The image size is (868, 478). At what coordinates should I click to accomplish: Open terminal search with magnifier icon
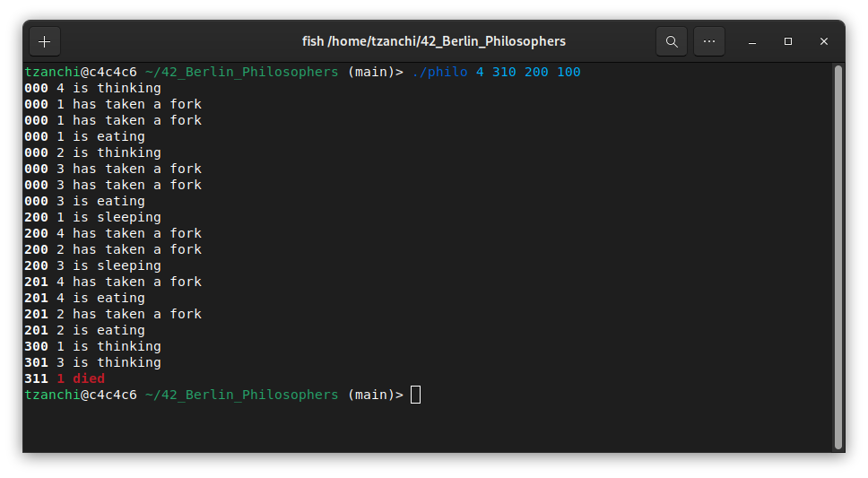click(x=672, y=41)
